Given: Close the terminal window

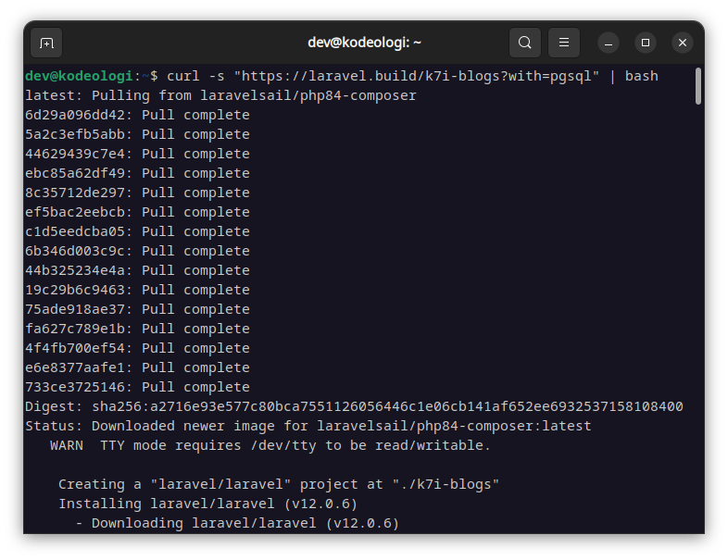Looking at the screenshot, I should (x=683, y=43).
